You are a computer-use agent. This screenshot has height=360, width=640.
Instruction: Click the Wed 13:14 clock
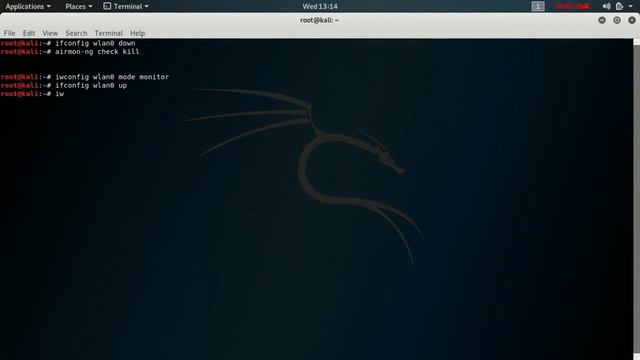point(320,7)
